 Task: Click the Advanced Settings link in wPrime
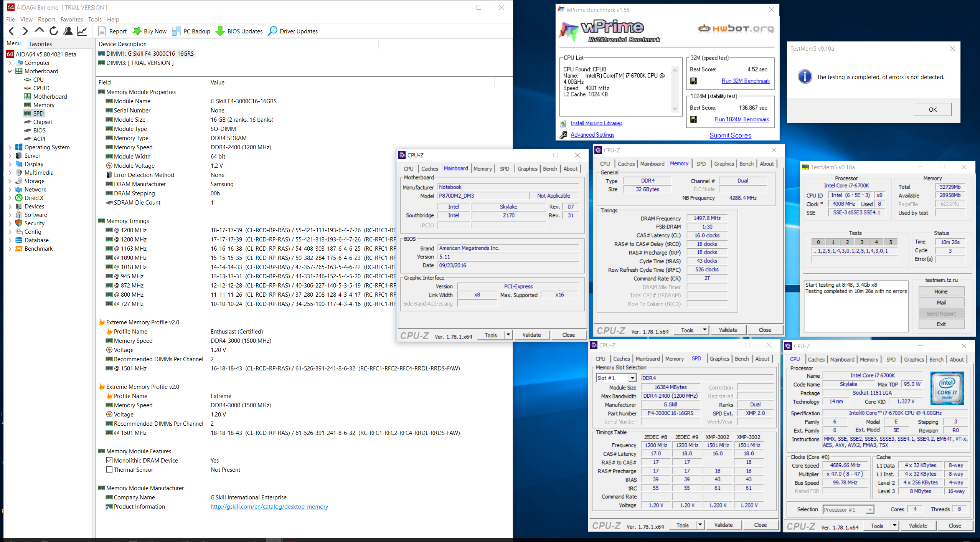[592, 135]
